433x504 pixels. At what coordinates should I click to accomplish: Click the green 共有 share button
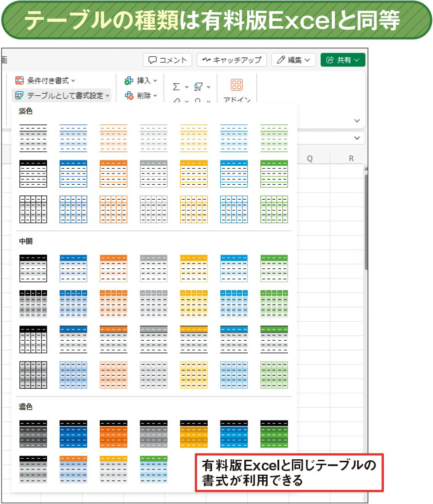(343, 60)
